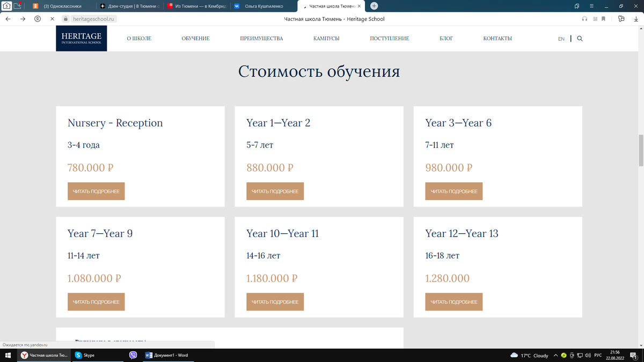Image resolution: width=644 pixels, height=362 pixels.
Task: Open the Yandex protection shield icon
Action: click(38, 19)
